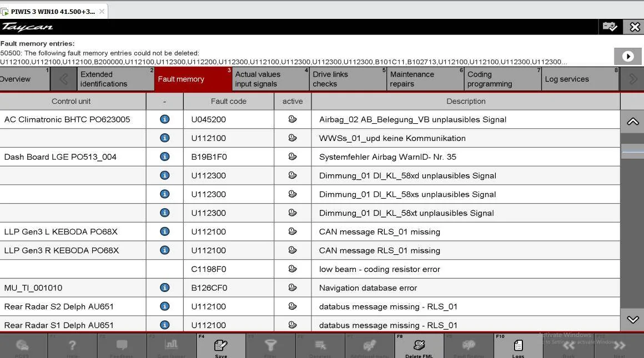The width and height of the screenshot is (644, 358).
Task: Open info for LLP Gen3 L KEBODA fault
Action: tap(165, 231)
